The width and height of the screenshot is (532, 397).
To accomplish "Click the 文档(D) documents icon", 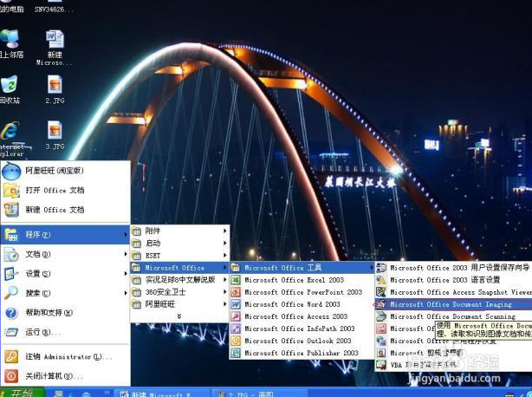I will point(11,254).
